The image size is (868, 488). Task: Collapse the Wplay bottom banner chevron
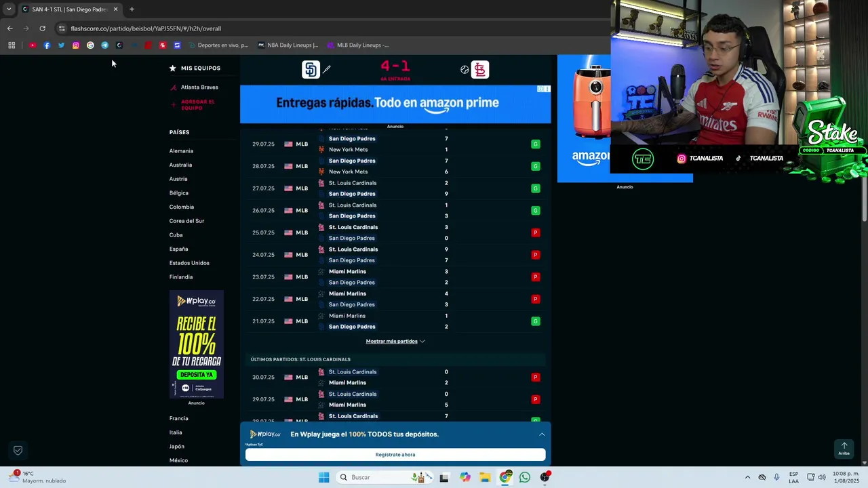coord(542,434)
